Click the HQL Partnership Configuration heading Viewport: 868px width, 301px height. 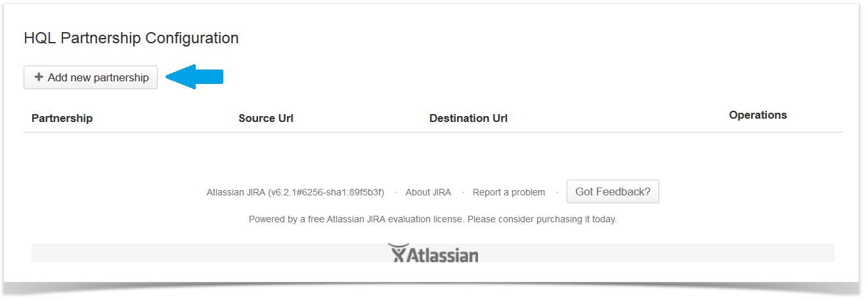tap(131, 38)
